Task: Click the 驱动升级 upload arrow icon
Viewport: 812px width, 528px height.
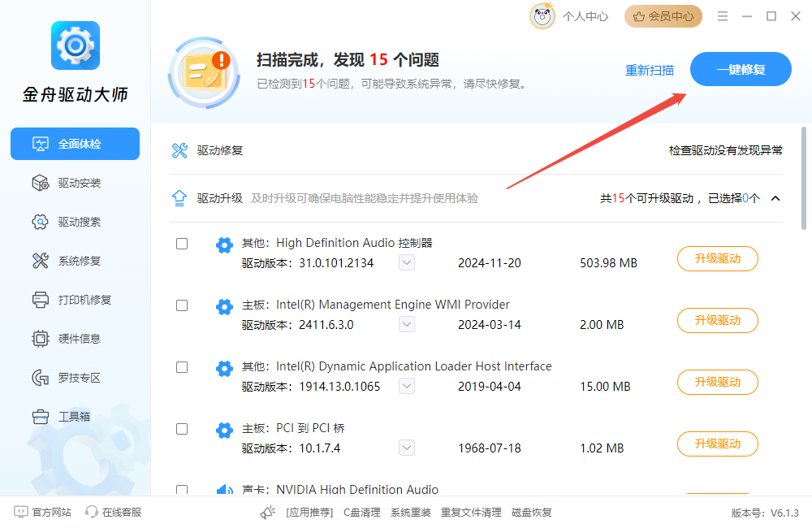Action: (x=179, y=198)
